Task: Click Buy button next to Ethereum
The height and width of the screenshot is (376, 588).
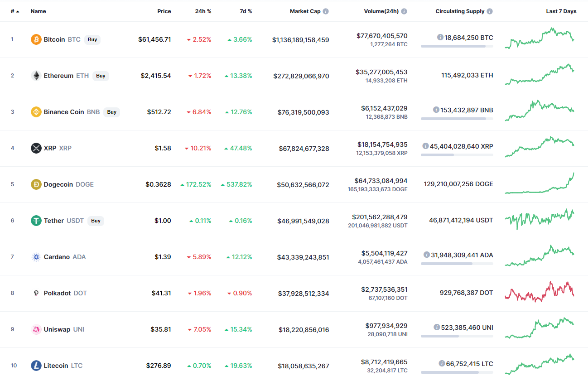Action: pos(101,76)
